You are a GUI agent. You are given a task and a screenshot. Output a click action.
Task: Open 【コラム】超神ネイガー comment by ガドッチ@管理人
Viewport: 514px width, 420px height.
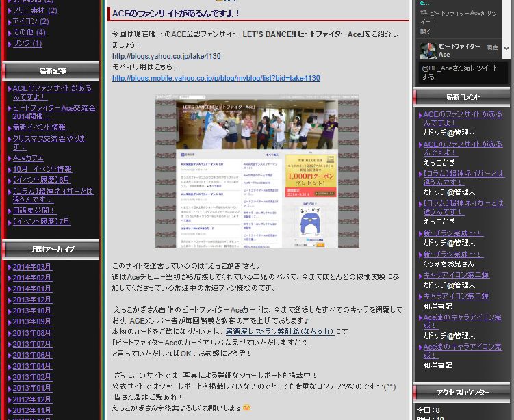(463, 178)
